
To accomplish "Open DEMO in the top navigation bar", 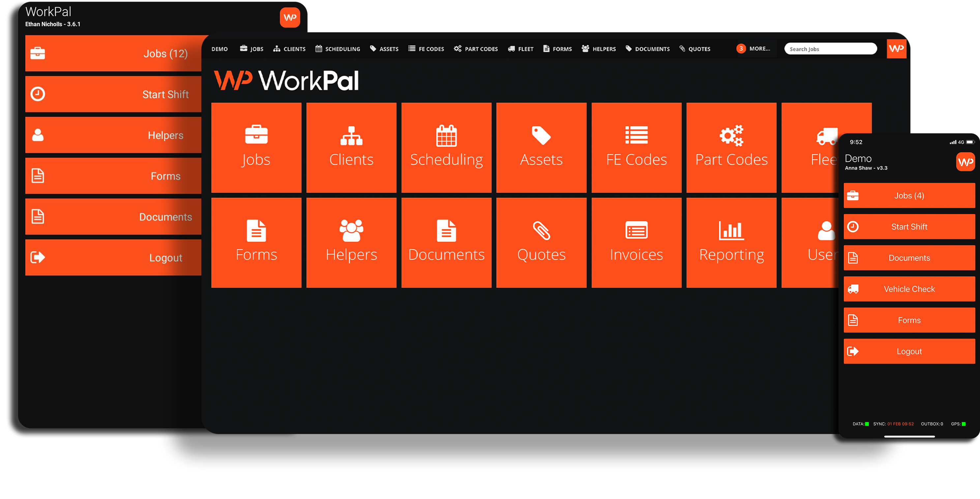I will click(x=220, y=49).
